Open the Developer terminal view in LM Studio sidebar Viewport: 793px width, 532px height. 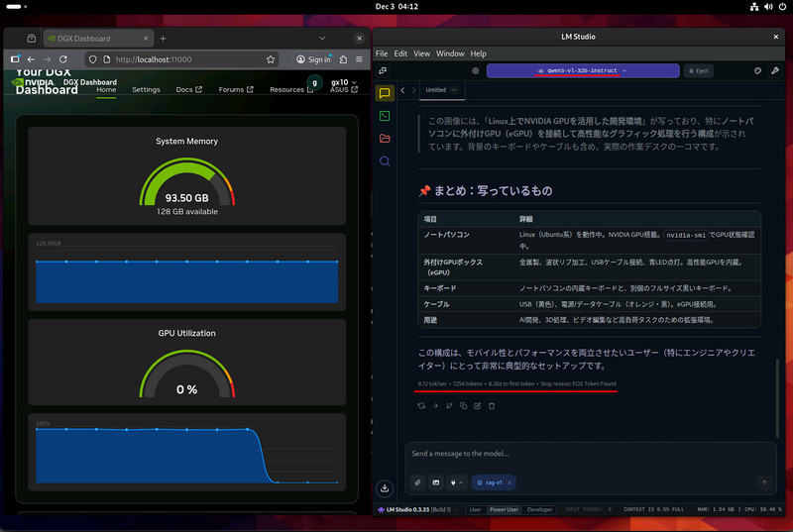click(385, 116)
